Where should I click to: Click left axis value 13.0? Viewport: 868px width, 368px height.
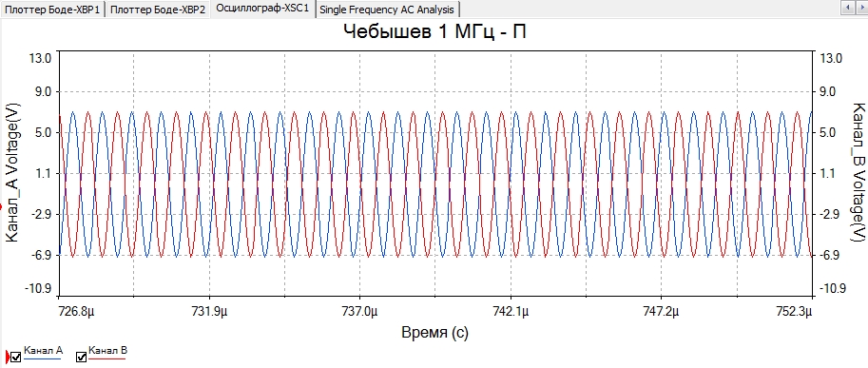41,58
